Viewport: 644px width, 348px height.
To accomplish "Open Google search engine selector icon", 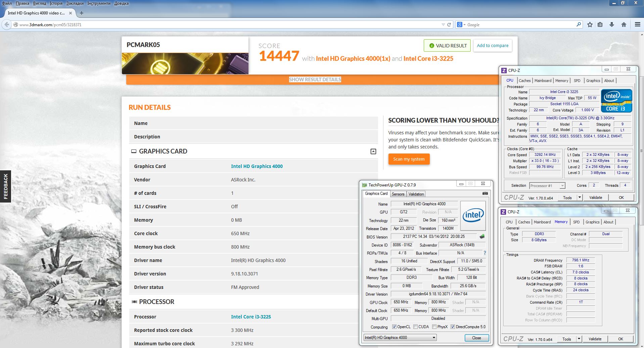I will pos(461,25).
